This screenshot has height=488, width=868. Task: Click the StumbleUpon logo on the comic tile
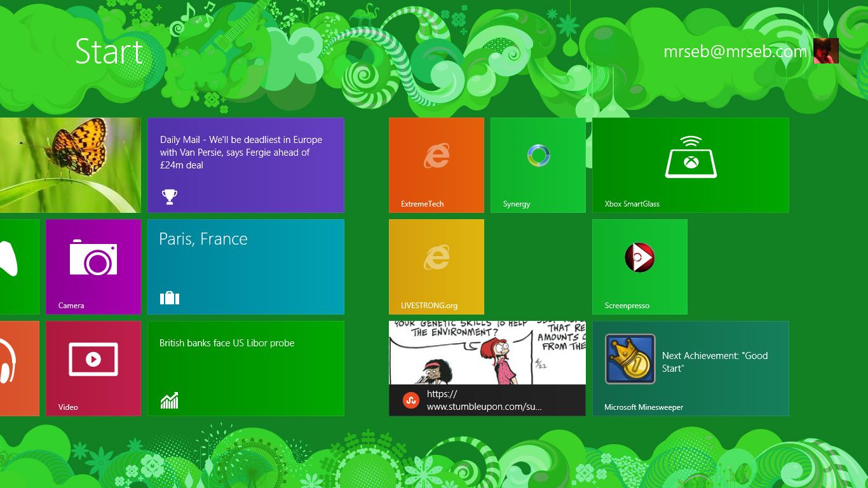(x=410, y=400)
